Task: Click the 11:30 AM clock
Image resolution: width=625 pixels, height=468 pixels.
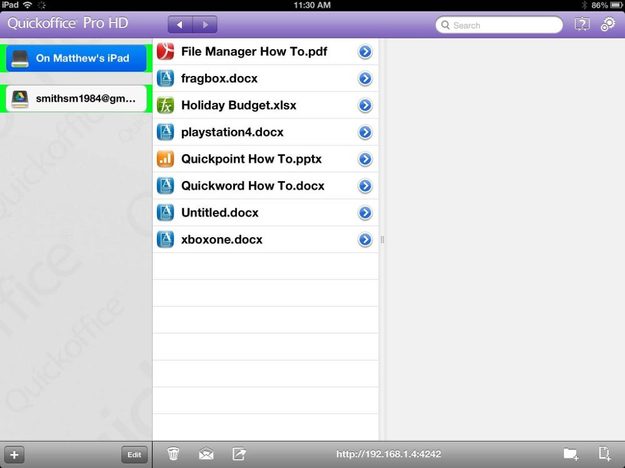Action: tap(312, 5)
